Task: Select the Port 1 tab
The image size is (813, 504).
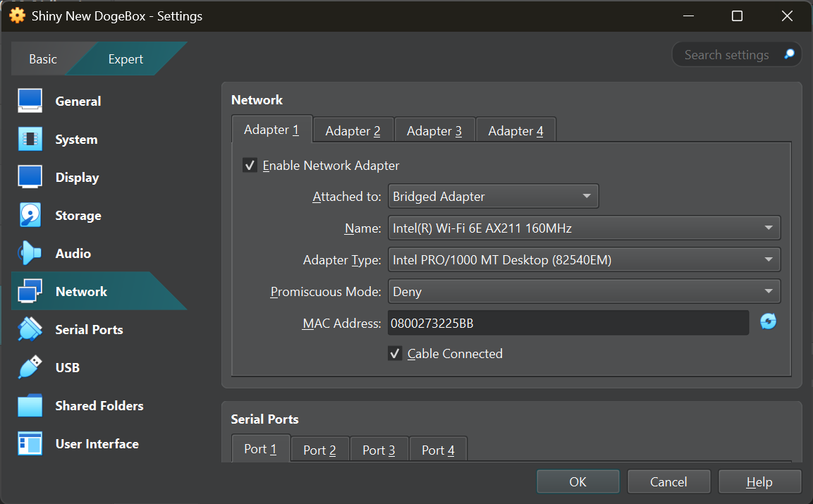Action: coord(260,448)
